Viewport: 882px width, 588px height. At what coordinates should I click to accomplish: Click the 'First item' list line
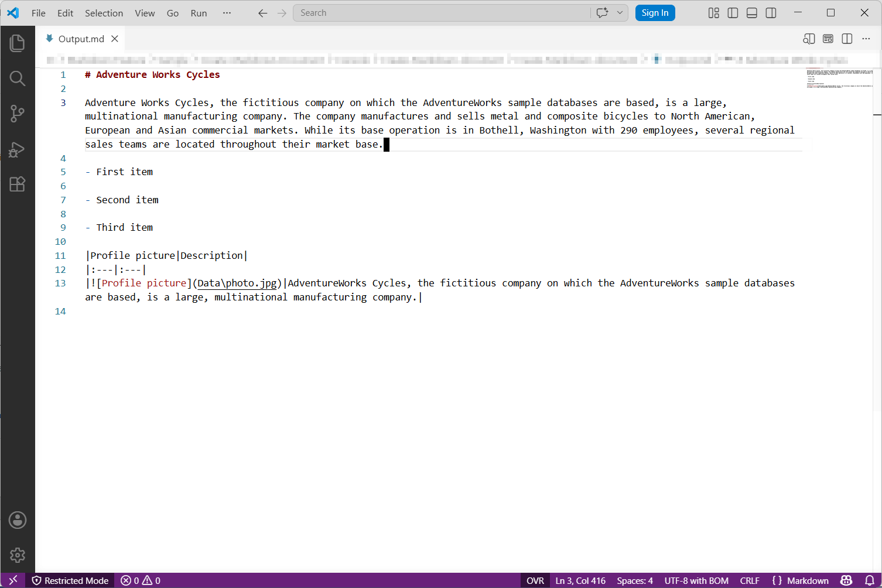pyautogui.click(x=119, y=172)
